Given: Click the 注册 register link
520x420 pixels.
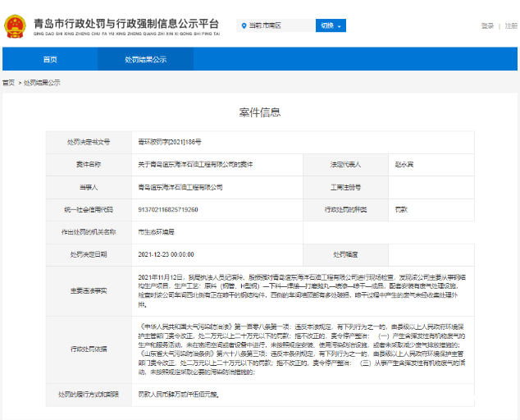Looking at the screenshot, I should [x=511, y=26].
